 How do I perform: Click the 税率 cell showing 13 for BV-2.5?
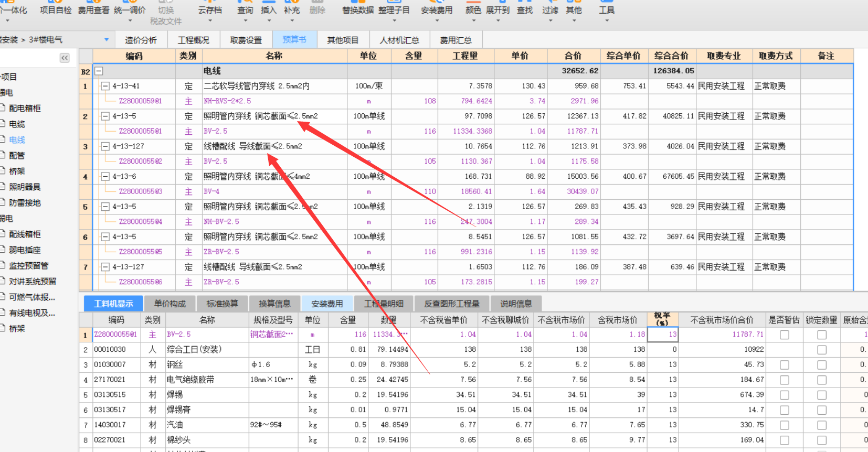pos(663,335)
